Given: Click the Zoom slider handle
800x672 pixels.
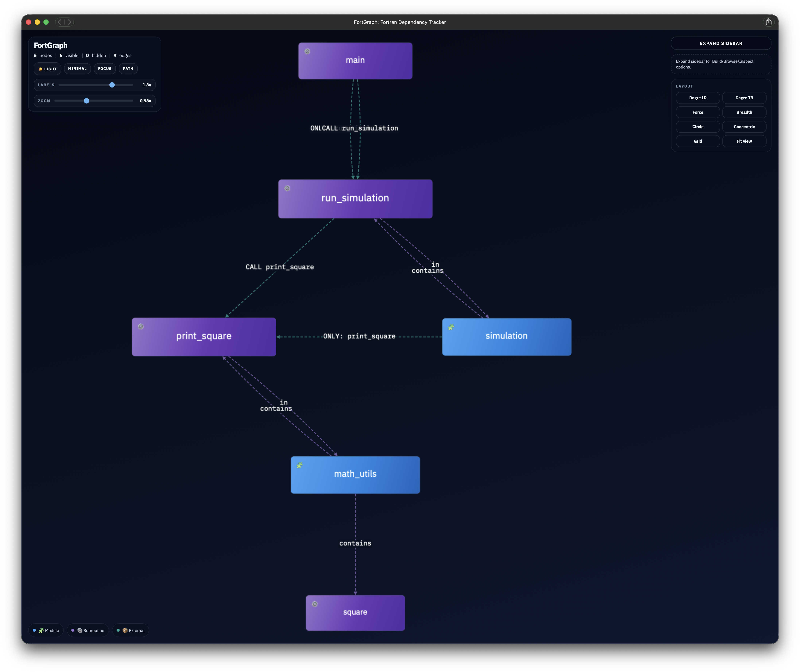Looking at the screenshot, I should [x=87, y=101].
